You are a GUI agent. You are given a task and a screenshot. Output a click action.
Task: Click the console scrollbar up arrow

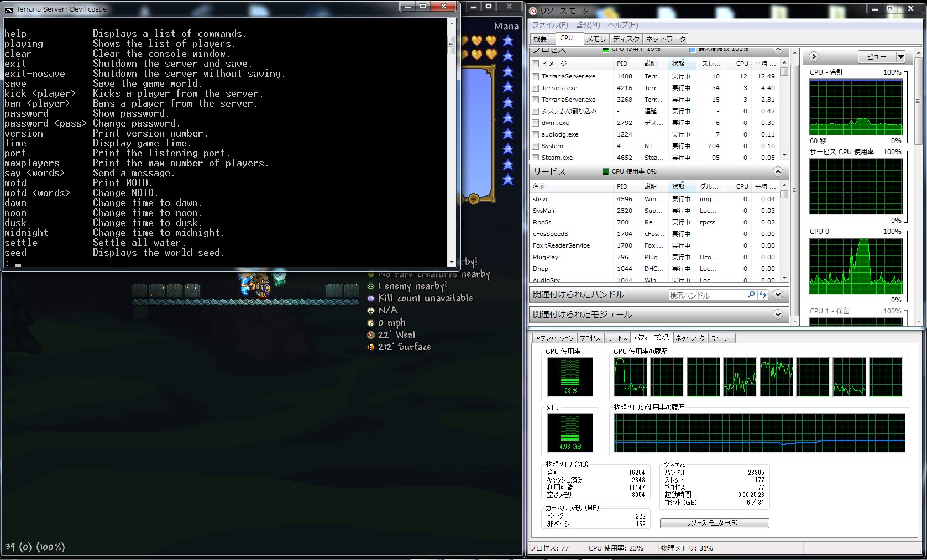point(451,23)
